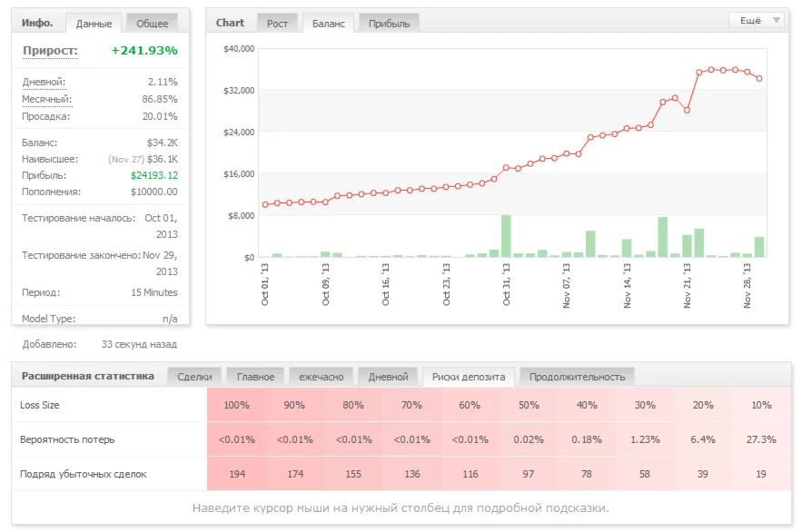Click the 0.02% probability cell under 50%
This screenshot has width=802, height=532.
528,439
